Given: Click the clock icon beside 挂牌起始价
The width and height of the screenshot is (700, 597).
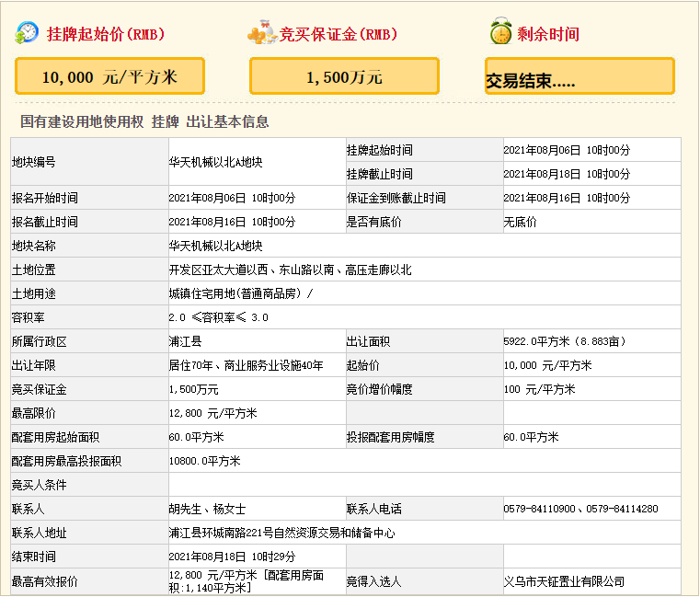Looking at the screenshot, I should [27, 33].
